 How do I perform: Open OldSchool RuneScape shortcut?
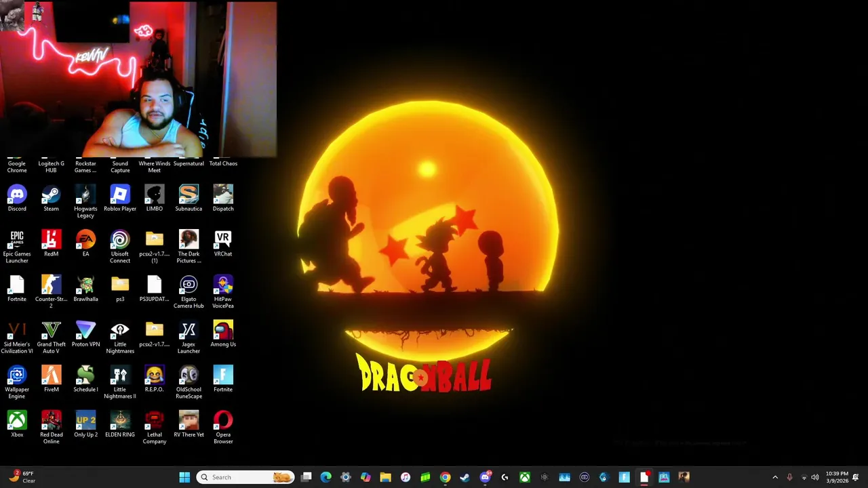tap(189, 382)
